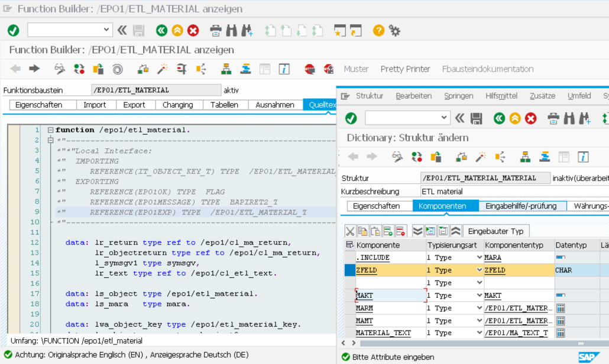The height and width of the screenshot is (364, 609).
Task: Collapse function block at code line 1
Action: pos(50,130)
